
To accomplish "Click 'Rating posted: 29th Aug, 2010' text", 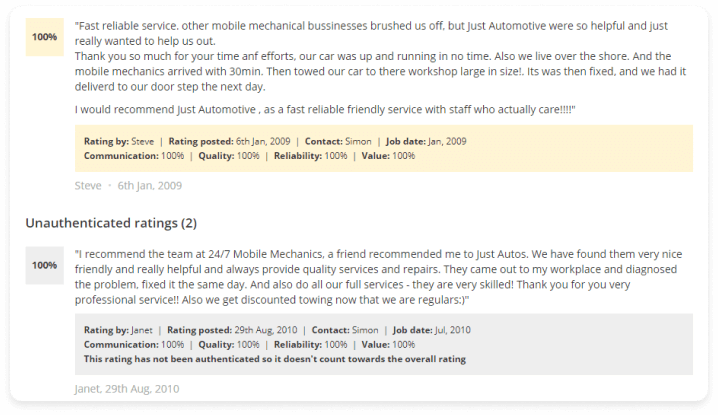I will [232, 330].
